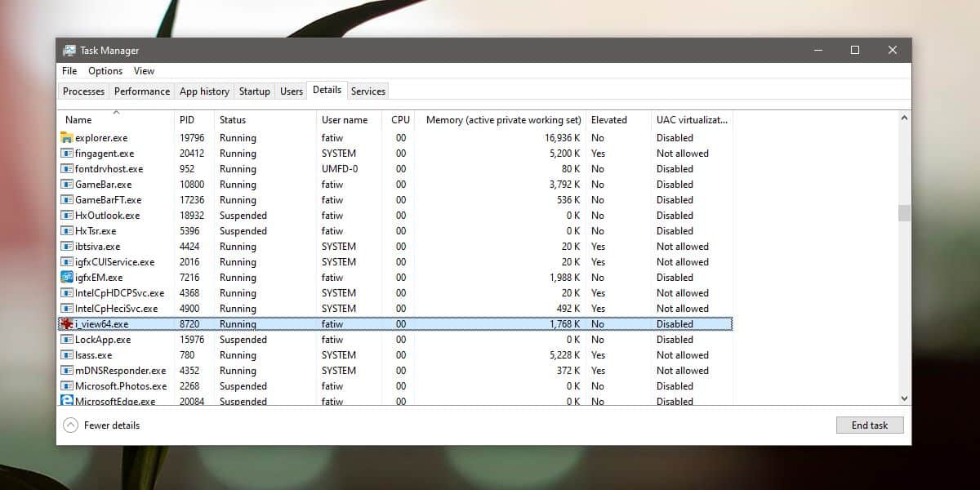Sort processes by Name column header
The width and height of the screenshot is (980, 490).
[x=116, y=120]
